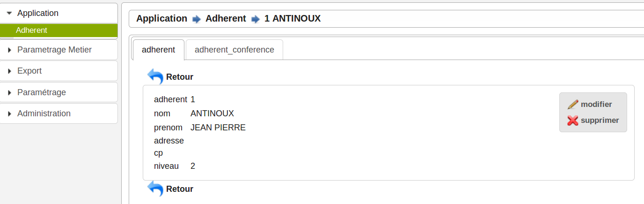Select the adherent tab
This screenshot has width=644, height=204.
(x=159, y=50)
